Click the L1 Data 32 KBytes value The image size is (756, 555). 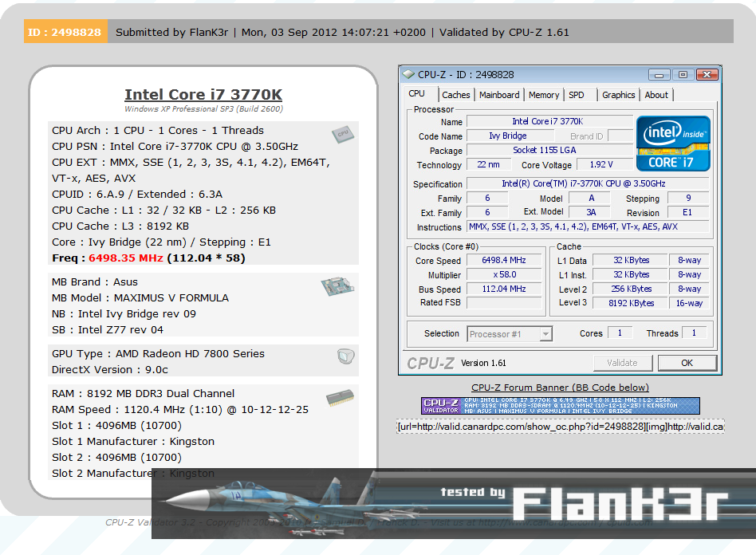[x=630, y=261]
